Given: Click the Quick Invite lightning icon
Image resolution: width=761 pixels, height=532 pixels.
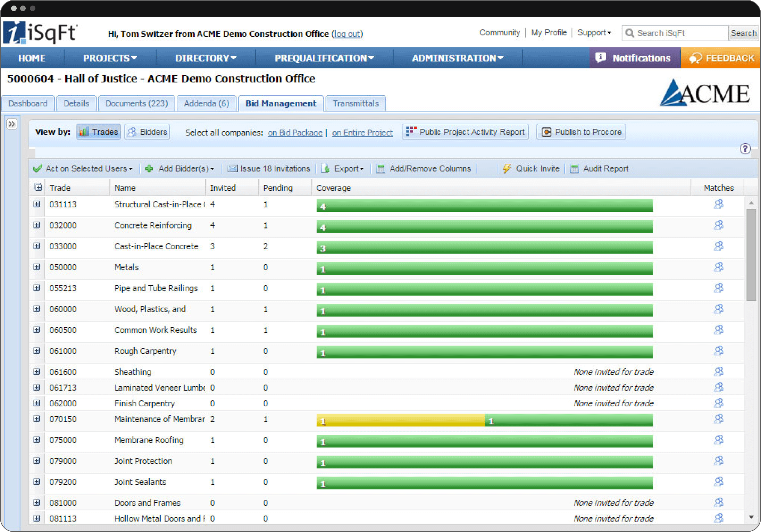Looking at the screenshot, I should 507,168.
